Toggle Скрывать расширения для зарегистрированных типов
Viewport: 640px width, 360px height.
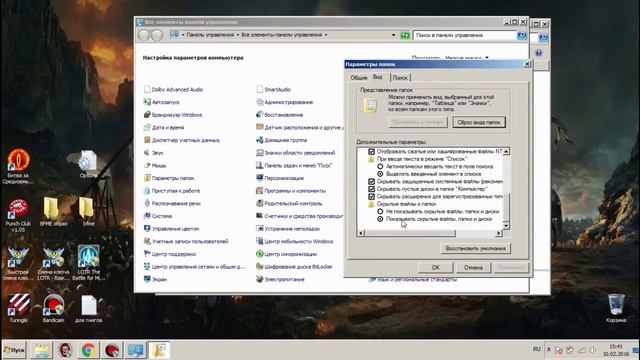pyautogui.click(x=371, y=196)
